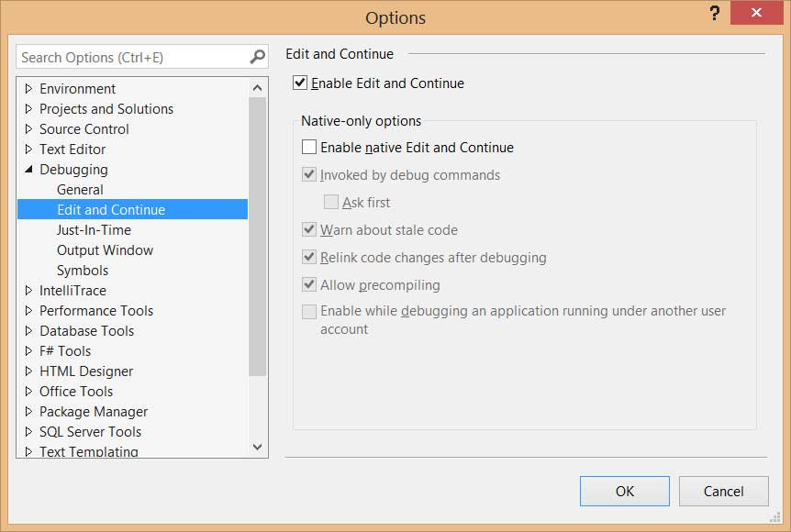The width and height of the screenshot is (791, 532).
Task: Toggle Enable Edit and Continue checkbox
Action: click(300, 83)
